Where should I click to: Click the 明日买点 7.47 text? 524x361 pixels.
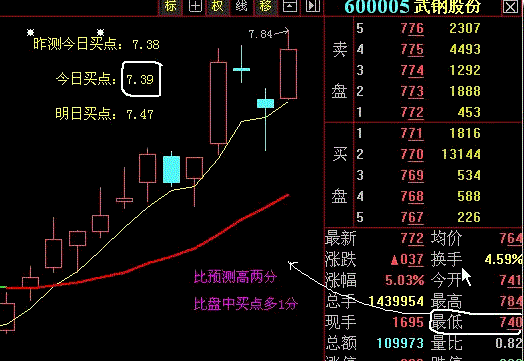pyautogui.click(x=104, y=114)
